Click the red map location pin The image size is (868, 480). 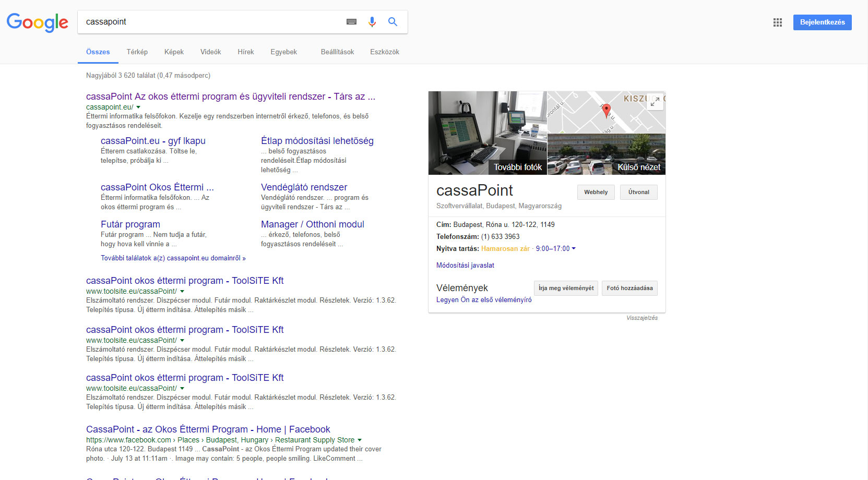click(606, 111)
